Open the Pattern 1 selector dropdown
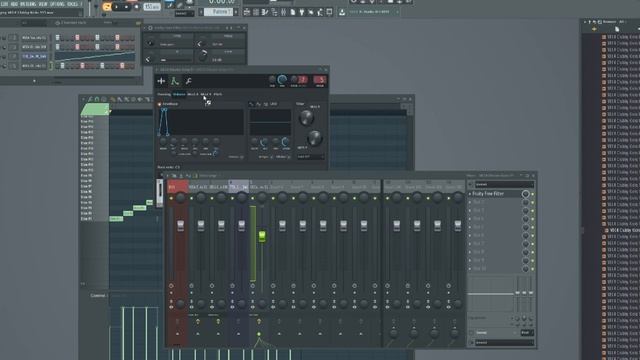640x360 pixels. tap(219, 12)
